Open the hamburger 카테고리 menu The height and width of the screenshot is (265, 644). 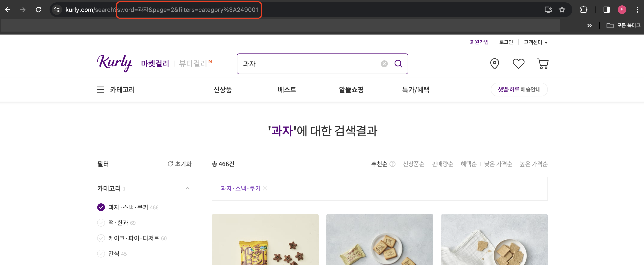coord(101,90)
